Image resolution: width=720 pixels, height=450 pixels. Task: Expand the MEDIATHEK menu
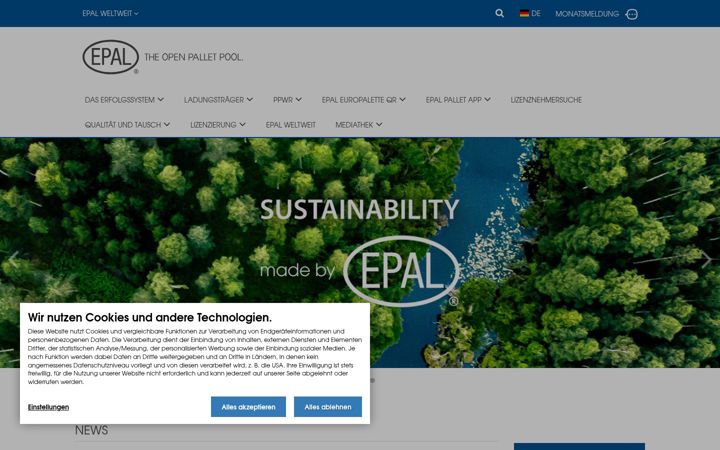point(359,124)
